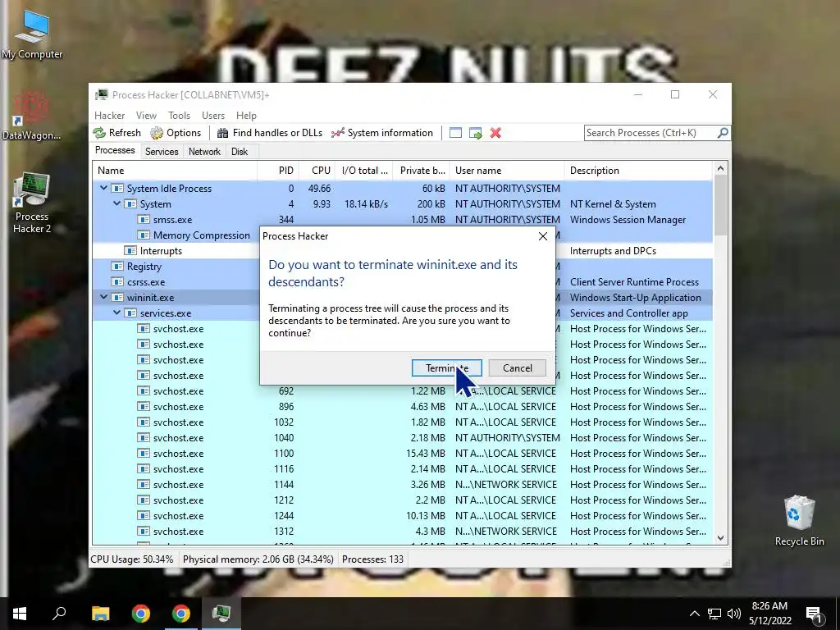840x630 pixels.
Task: Switch to the Disk tab
Action: (240, 152)
